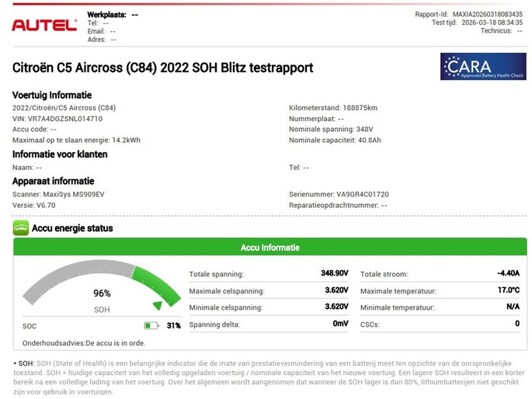Click green car icon beside Accu energie status

click(20, 228)
